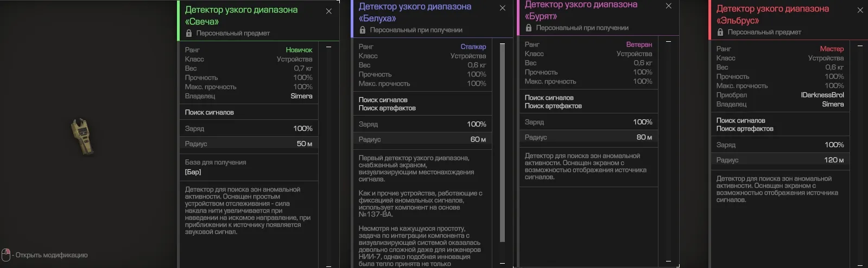This screenshot has width=868, height=268.
Task: Click the «Белуха» description scrollbar thumb
Action: 502,142
